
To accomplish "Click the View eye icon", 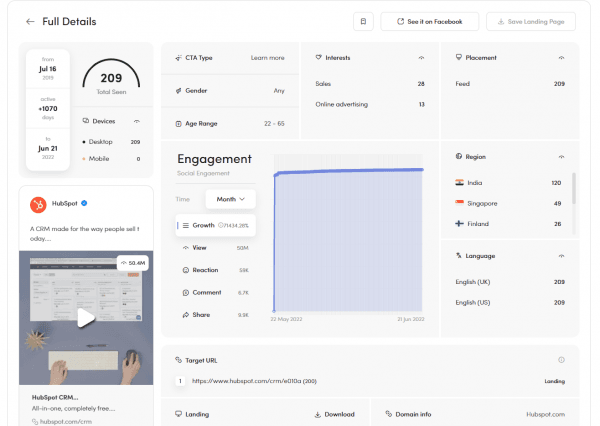I will tap(186, 248).
